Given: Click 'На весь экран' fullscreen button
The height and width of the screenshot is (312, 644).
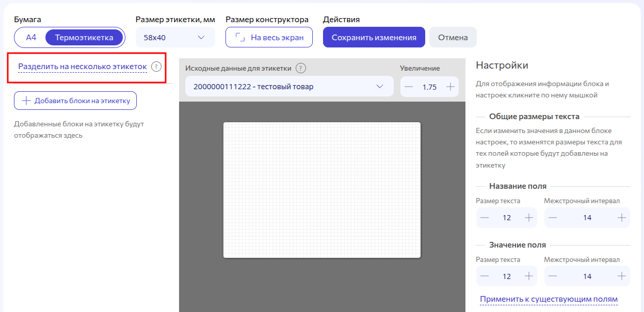Looking at the screenshot, I should pyautogui.click(x=269, y=37).
